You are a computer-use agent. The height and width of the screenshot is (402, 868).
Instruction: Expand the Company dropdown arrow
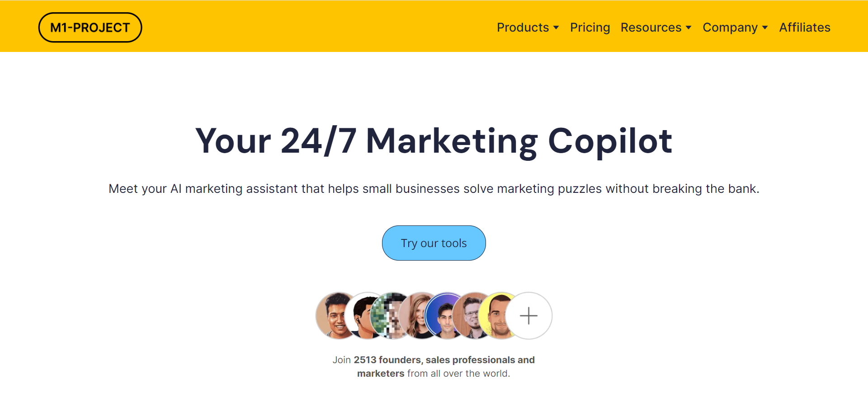765,28
